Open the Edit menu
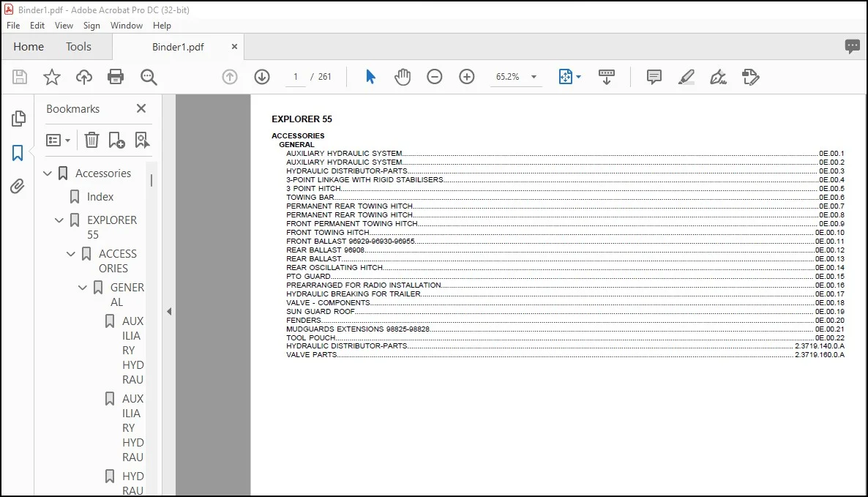The image size is (868, 497). (x=37, y=26)
